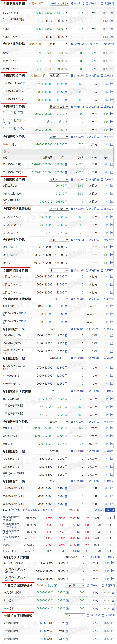The height and width of the screenshot is (644, 117).
Task: Open the 再生精铅 category dropdown
Action: [59, 76]
